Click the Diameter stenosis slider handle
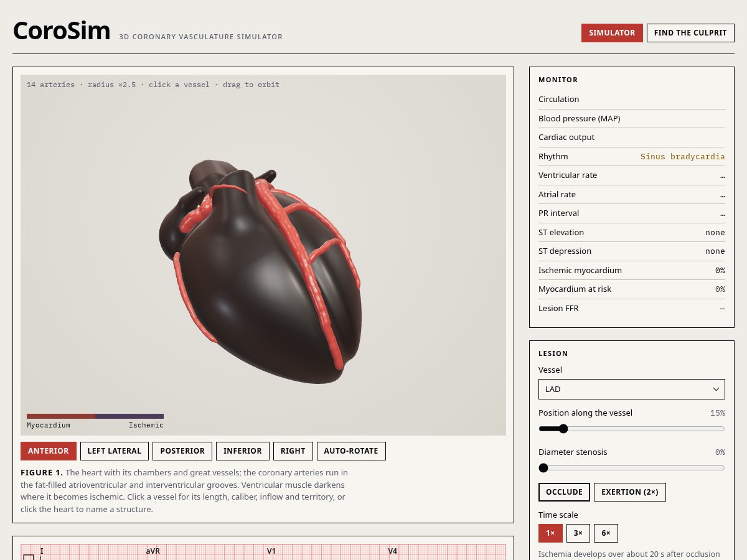The height and width of the screenshot is (560, 747). click(543, 468)
